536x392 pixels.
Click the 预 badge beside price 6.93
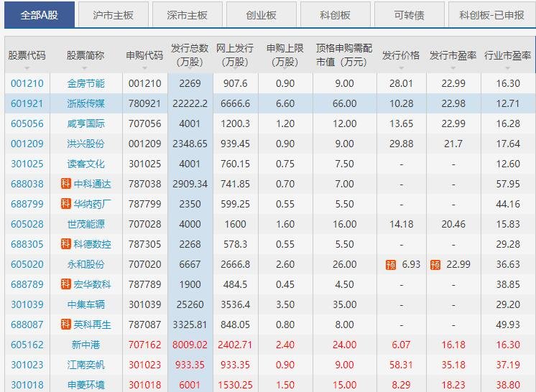coord(391,264)
